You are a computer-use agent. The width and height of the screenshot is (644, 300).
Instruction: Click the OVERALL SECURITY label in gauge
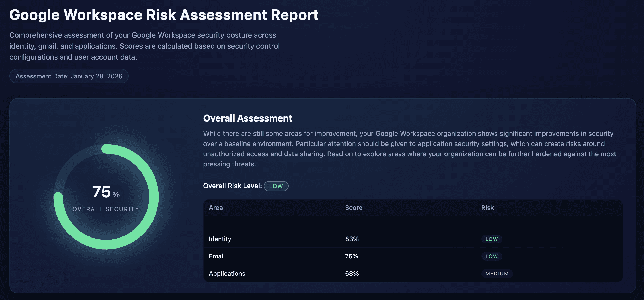(x=106, y=209)
